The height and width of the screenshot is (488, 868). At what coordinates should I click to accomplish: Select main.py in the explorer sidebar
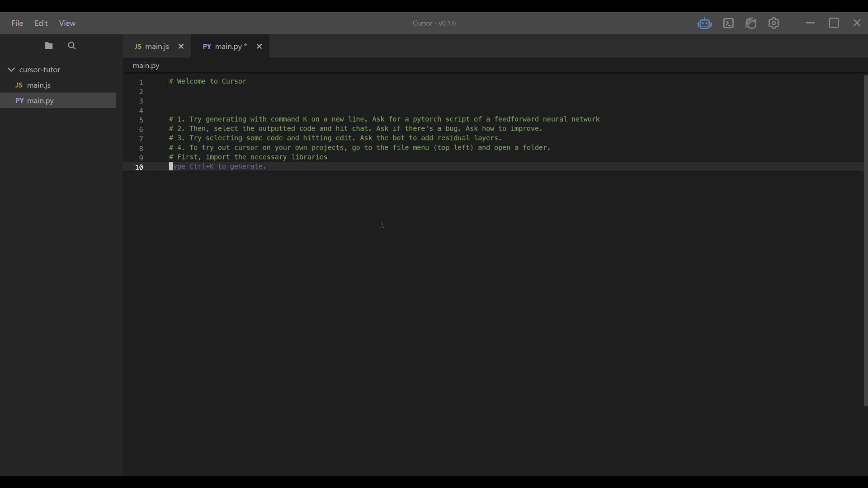40,100
